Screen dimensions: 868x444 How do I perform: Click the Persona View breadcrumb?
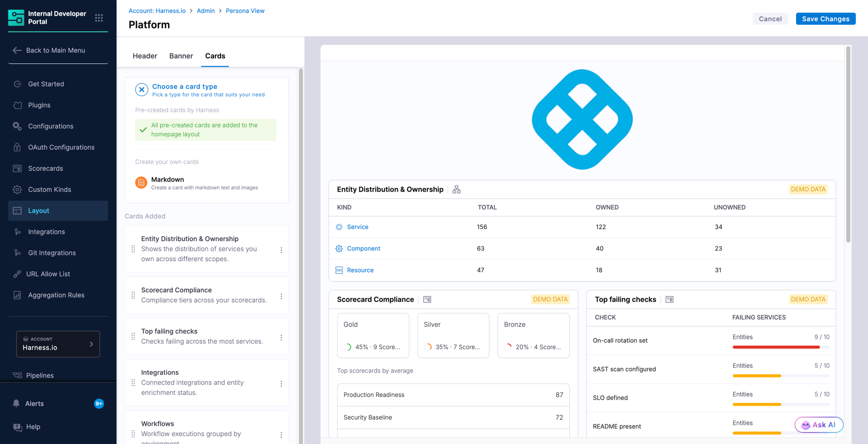[245, 11]
